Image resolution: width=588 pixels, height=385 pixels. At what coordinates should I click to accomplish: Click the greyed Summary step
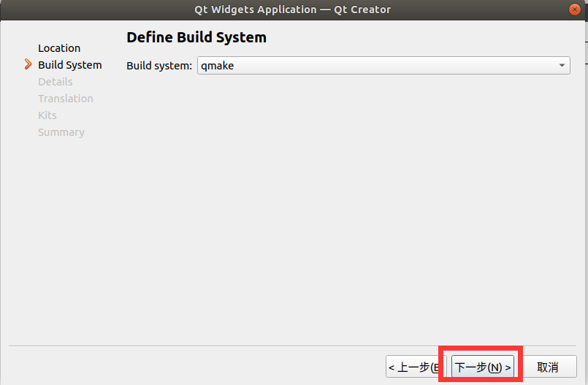tap(61, 132)
